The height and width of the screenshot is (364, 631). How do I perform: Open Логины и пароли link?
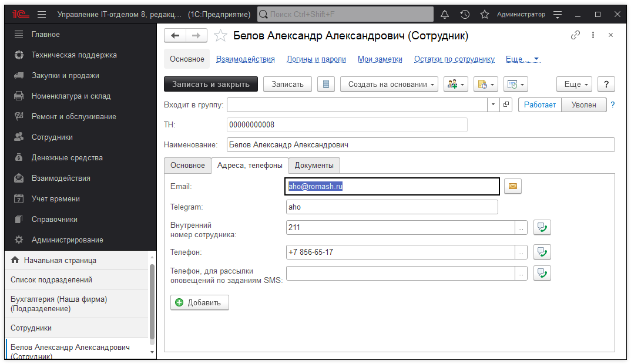click(x=316, y=59)
